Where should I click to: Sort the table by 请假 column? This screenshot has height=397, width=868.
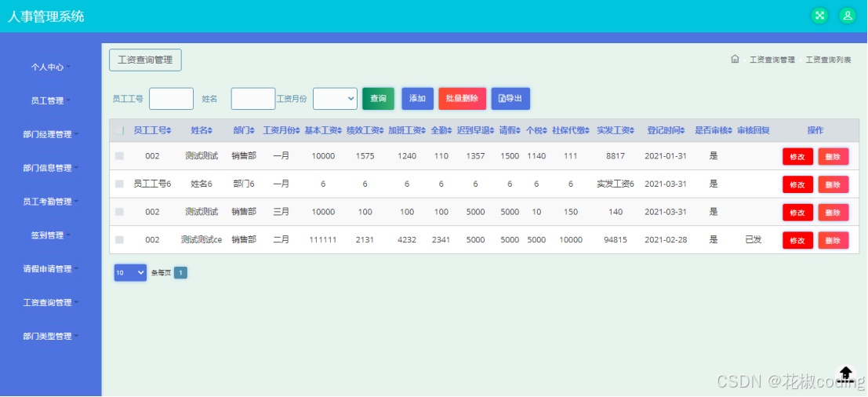coord(510,131)
